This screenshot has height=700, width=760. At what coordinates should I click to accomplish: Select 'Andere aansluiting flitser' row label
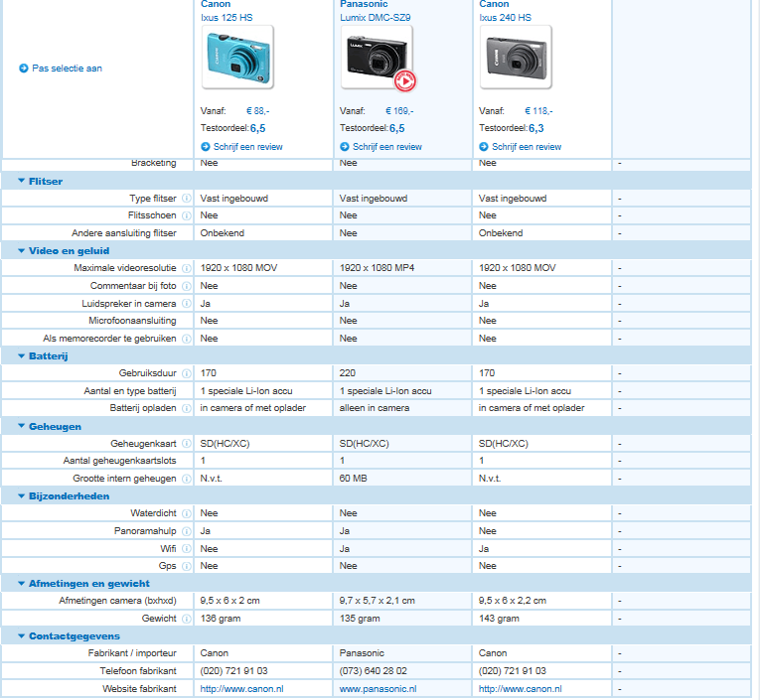pos(124,233)
